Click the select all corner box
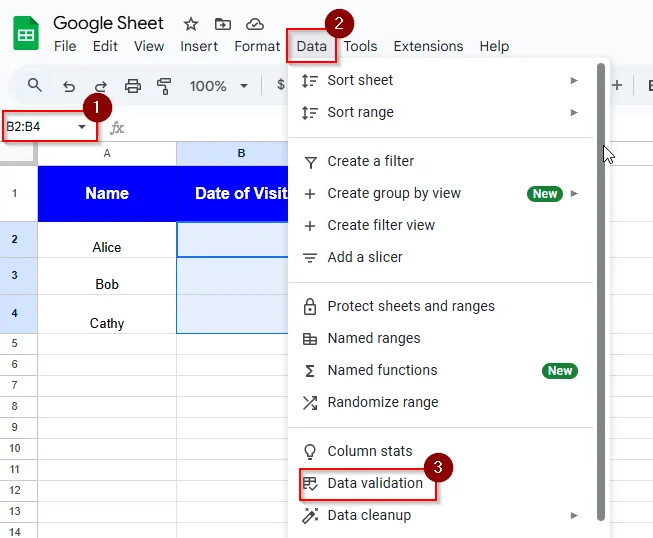Viewport: 653px width, 538px height. point(17,154)
